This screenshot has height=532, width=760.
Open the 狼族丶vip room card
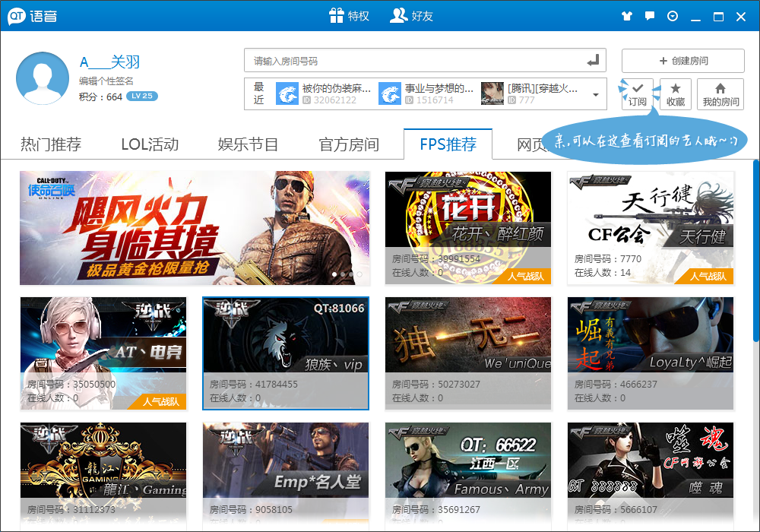286,353
